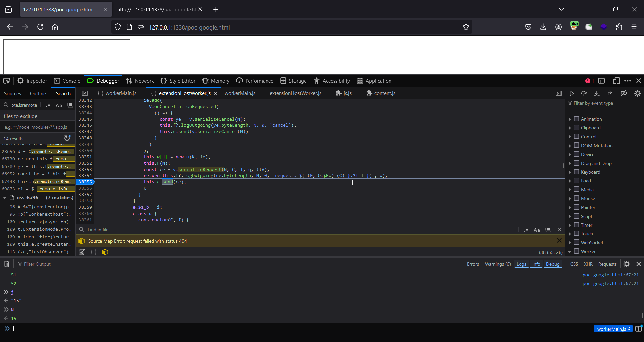
Task: Toggle the Warnings (6) console filter
Action: pos(498,264)
